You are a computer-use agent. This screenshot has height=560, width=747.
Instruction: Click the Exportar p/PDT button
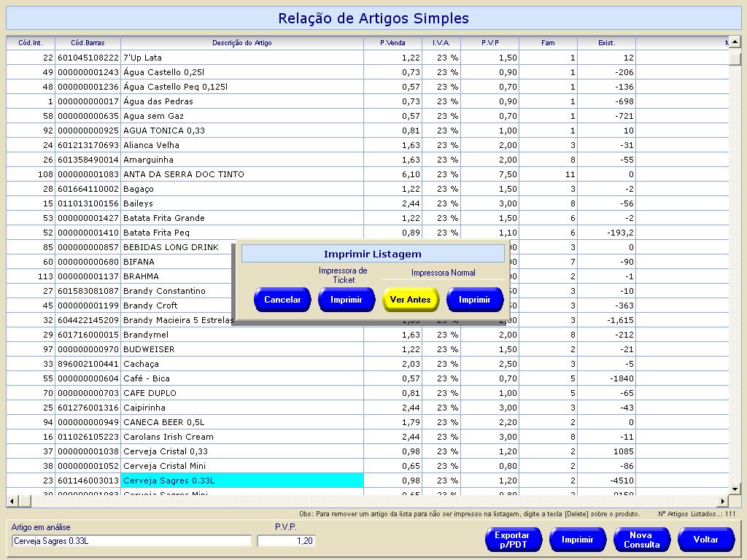tap(513, 540)
